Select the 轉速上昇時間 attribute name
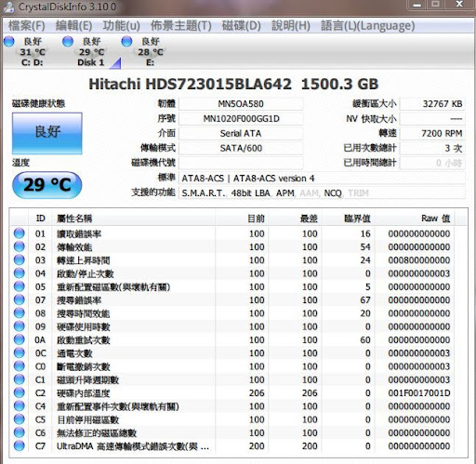The height and width of the screenshot is (464, 476). pyautogui.click(x=84, y=260)
